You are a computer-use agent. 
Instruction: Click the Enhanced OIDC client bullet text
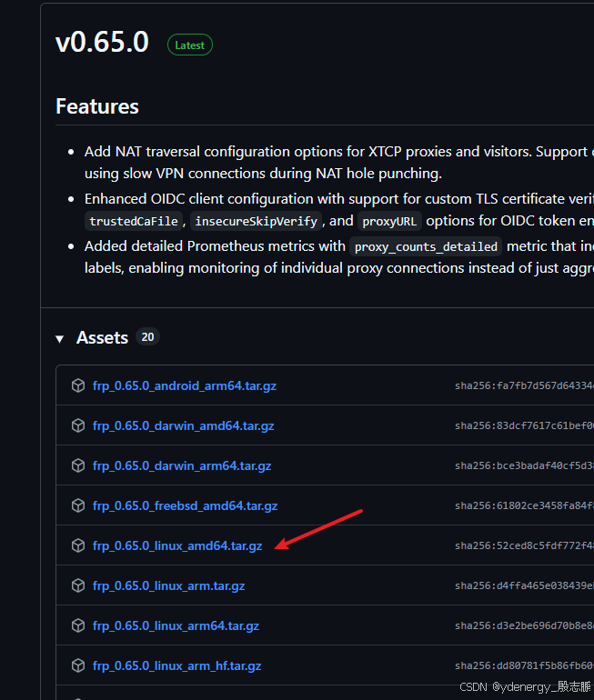click(339, 210)
